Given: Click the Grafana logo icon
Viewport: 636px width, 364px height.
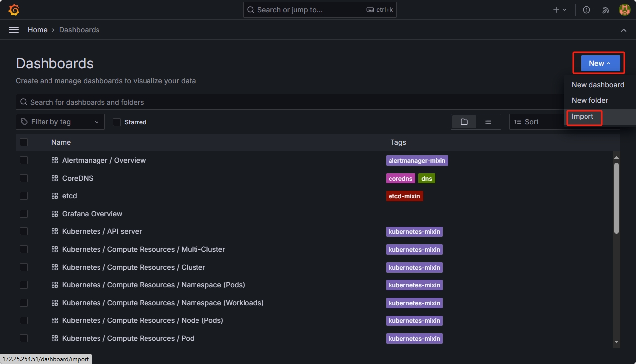Looking at the screenshot, I should [14, 10].
